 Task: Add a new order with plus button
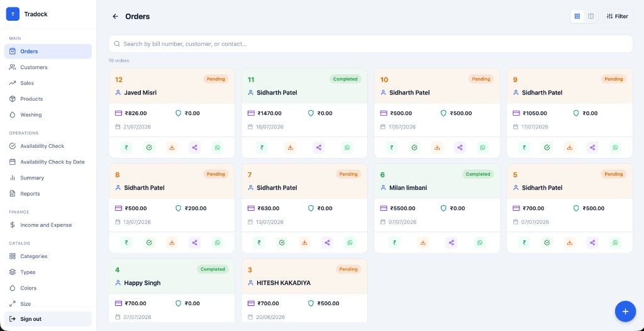(625, 311)
